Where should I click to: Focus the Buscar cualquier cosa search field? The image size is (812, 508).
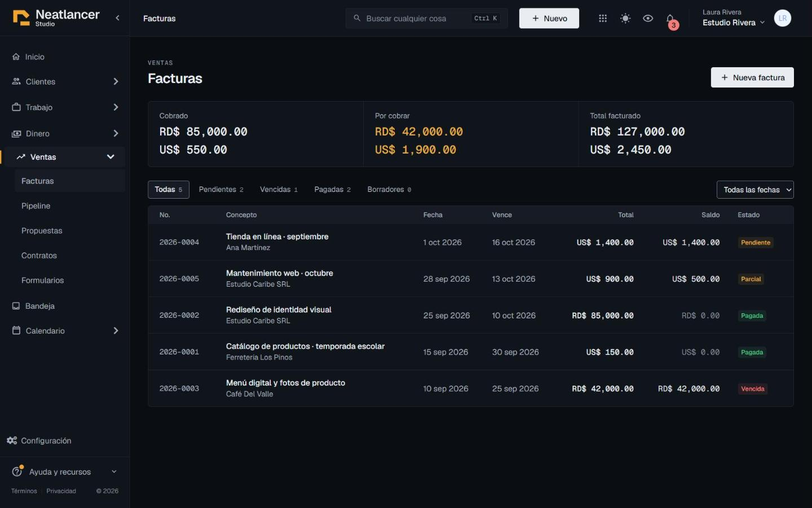click(x=427, y=18)
